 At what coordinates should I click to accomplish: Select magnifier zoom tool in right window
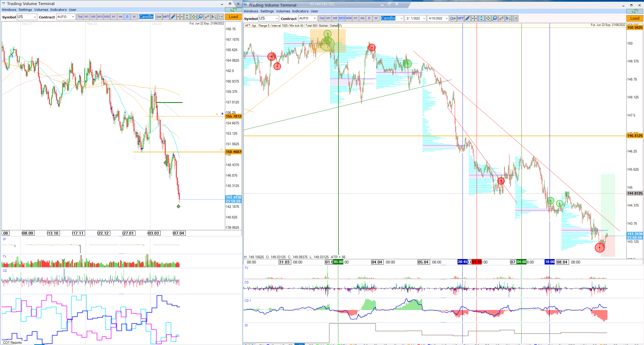495,18
